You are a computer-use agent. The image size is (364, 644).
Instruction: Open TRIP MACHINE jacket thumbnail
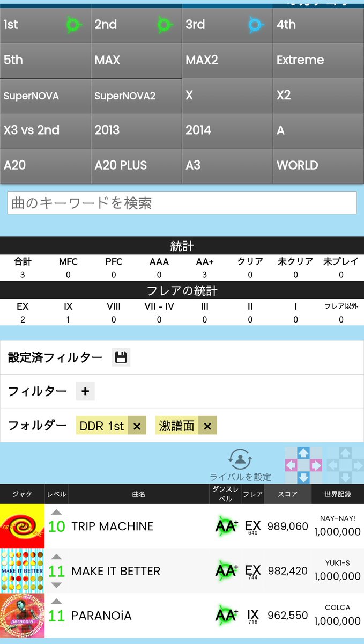(22, 526)
